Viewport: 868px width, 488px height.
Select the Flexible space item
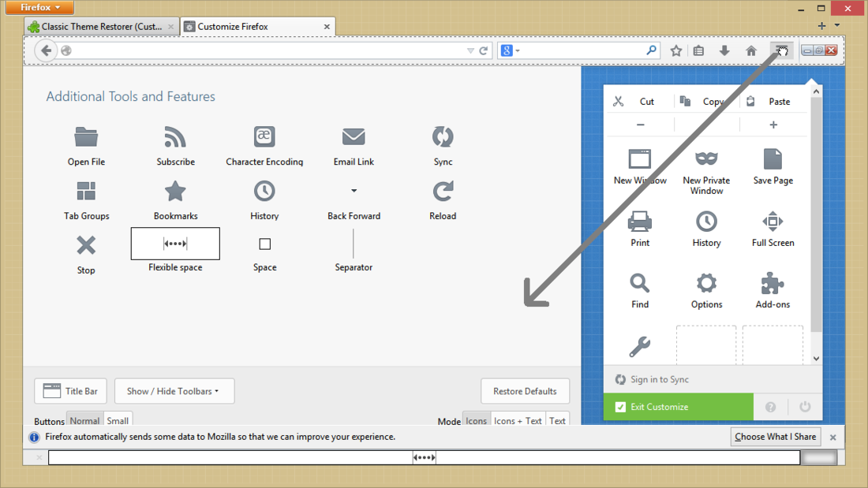pos(175,244)
